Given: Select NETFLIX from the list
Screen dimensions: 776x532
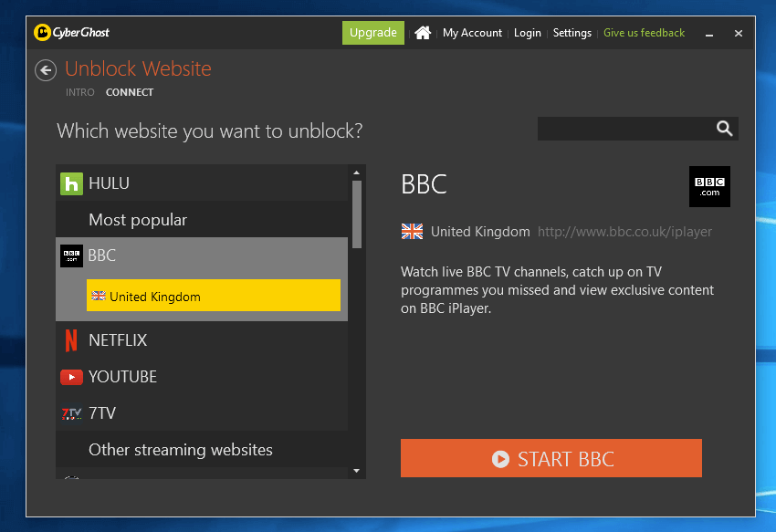Looking at the screenshot, I should [202, 340].
